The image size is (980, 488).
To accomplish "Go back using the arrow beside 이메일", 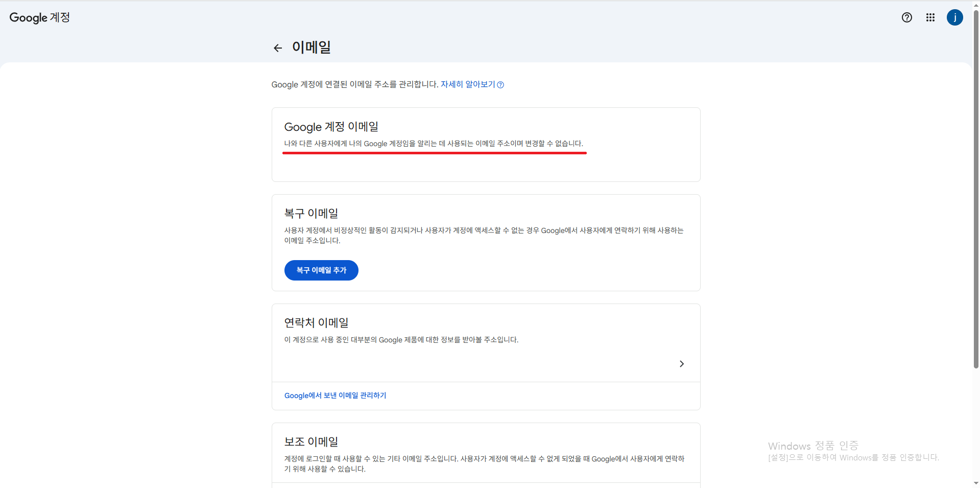I will (278, 48).
